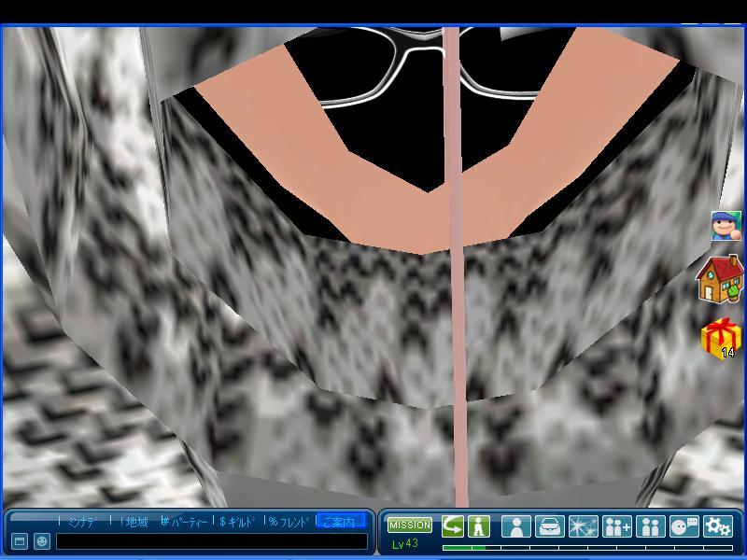
Task: Click the blue-hat character avatar icon
Action: [x=726, y=226]
